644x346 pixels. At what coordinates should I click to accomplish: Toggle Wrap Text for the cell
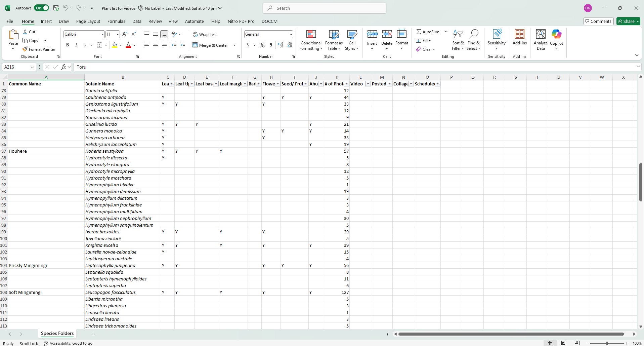click(205, 34)
